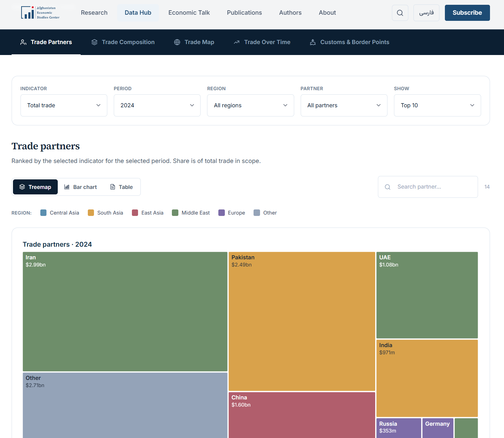Click the person icon beside Trade Partners
This screenshot has height=438, width=504.
23,42
